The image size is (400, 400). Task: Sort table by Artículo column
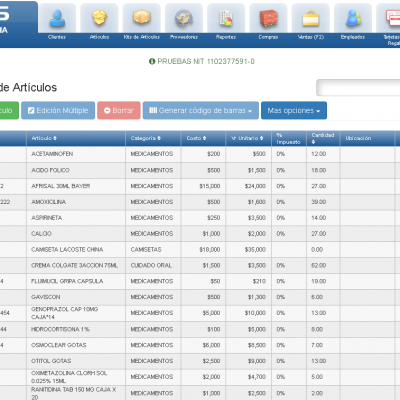click(44, 138)
